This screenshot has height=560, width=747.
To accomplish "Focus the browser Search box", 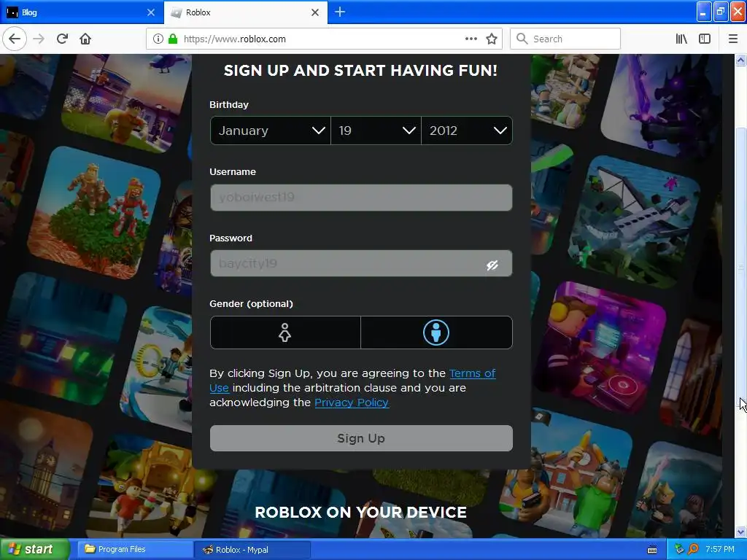I will (565, 39).
